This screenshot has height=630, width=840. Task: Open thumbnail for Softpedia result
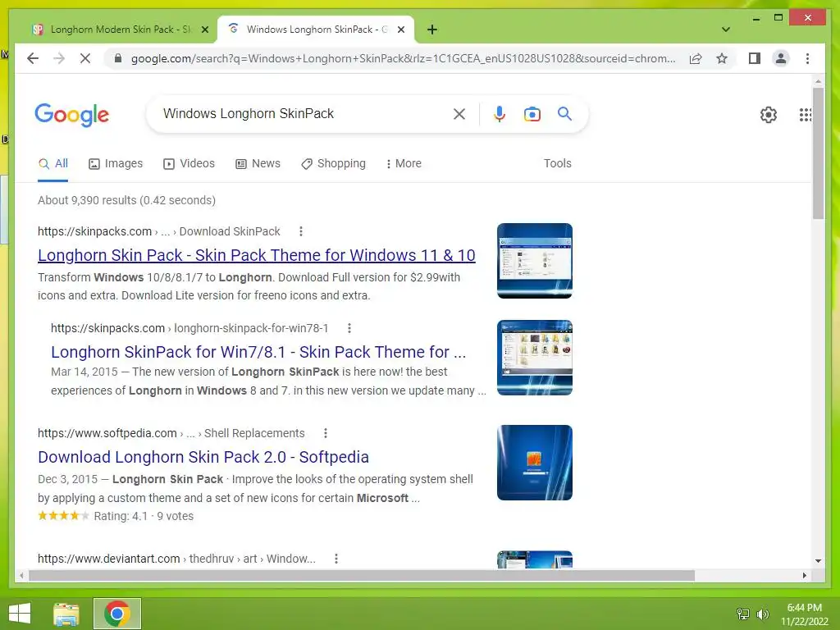(535, 463)
